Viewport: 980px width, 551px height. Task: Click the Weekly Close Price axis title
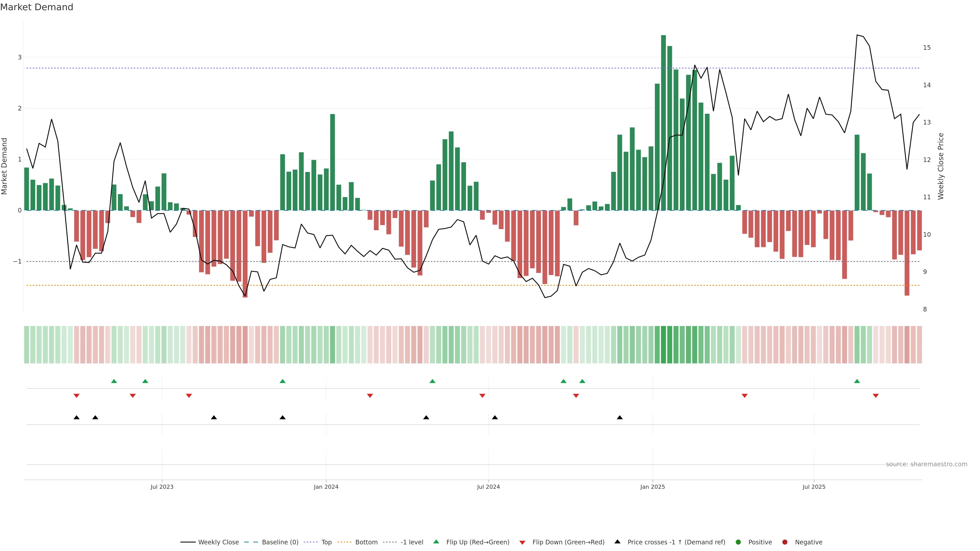[941, 166]
